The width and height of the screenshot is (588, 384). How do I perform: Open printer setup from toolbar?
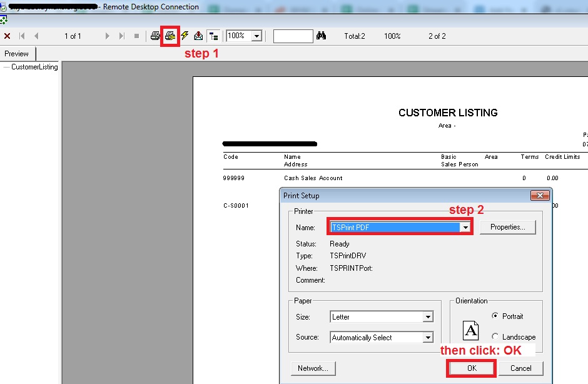(x=170, y=36)
